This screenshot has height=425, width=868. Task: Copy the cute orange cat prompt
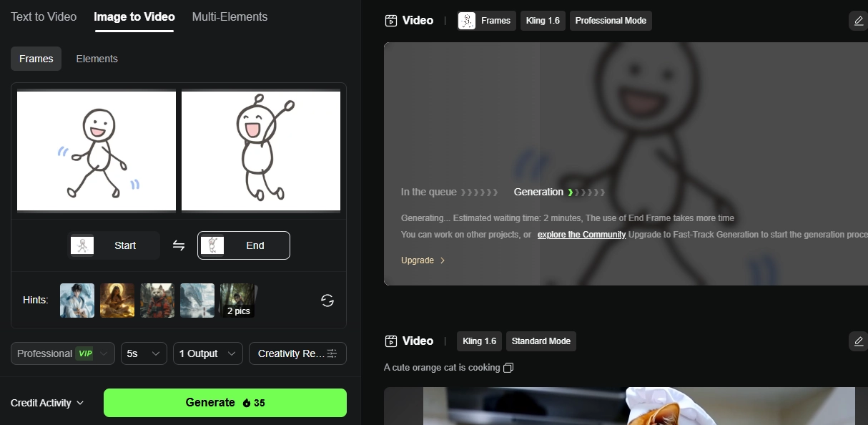pos(508,366)
